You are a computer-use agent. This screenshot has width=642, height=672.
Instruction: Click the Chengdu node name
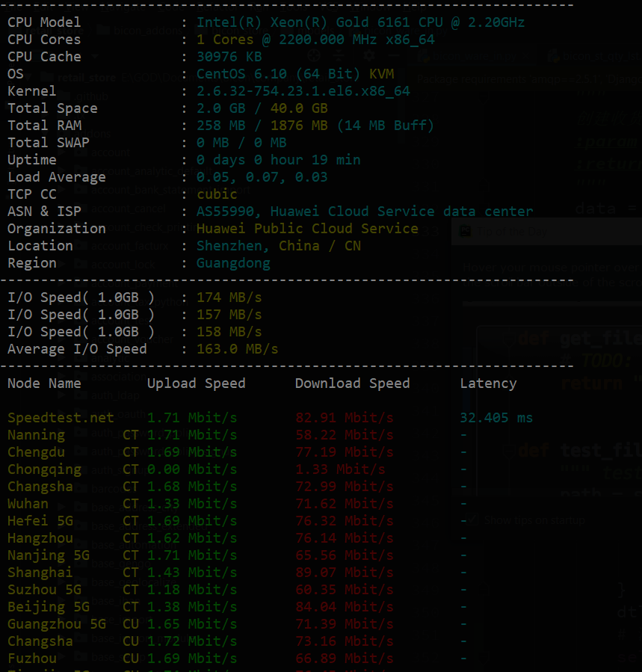click(x=36, y=451)
